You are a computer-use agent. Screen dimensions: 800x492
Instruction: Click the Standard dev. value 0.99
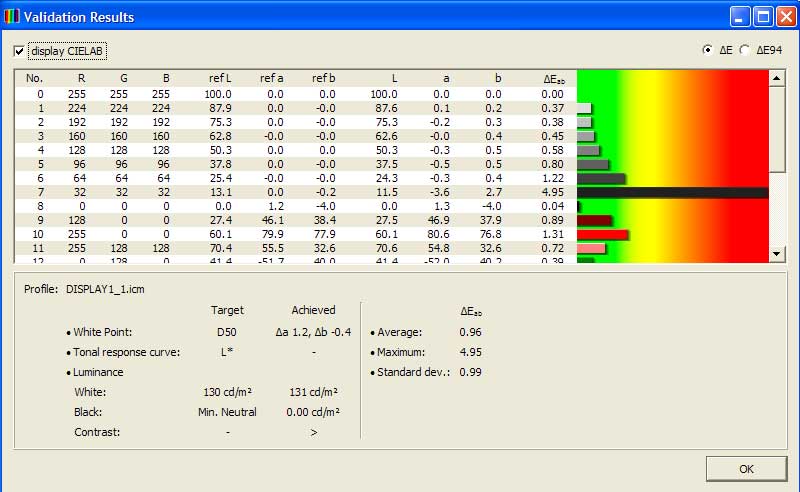coord(470,372)
